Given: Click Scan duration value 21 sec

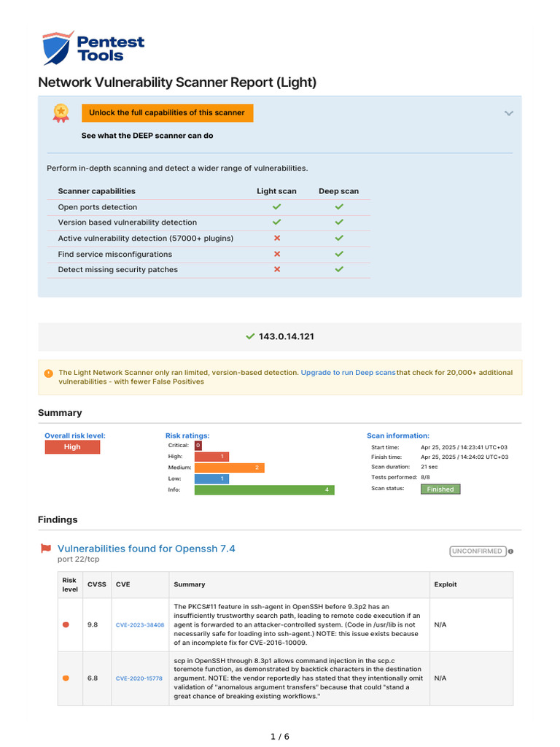Looking at the screenshot, I should coord(429,467).
